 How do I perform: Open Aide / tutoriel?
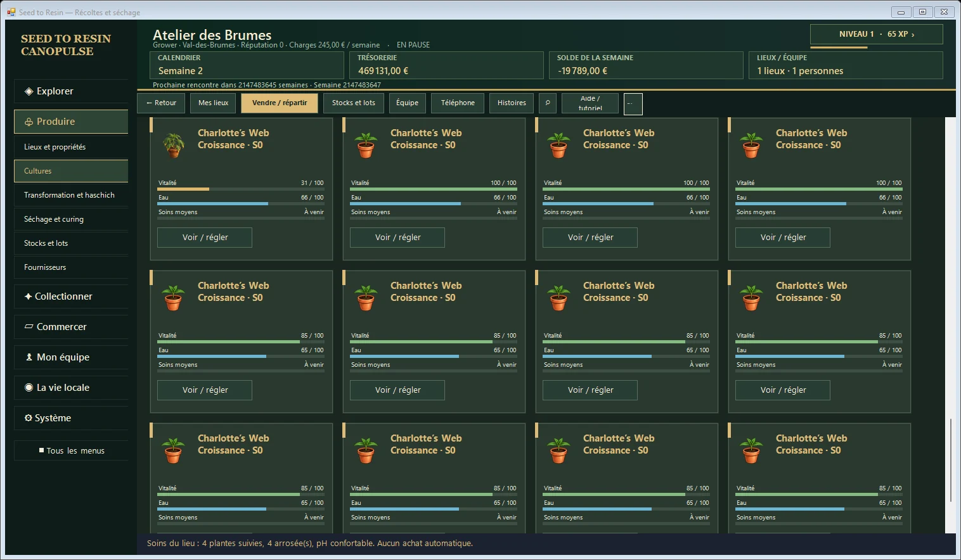pyautogui.click(x=590, y=103)
